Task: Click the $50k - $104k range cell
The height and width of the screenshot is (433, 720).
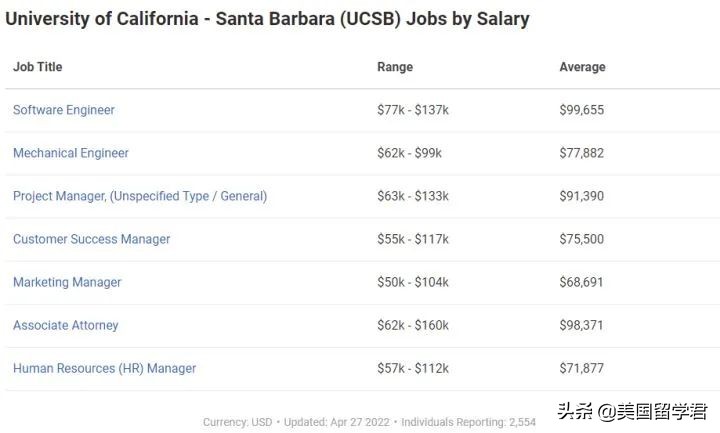Action: [x=413, y=282]
